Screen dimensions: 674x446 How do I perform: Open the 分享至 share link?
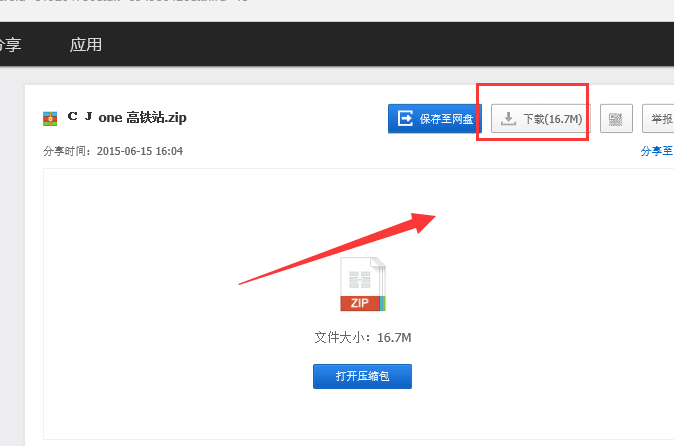tap(657, 151)
